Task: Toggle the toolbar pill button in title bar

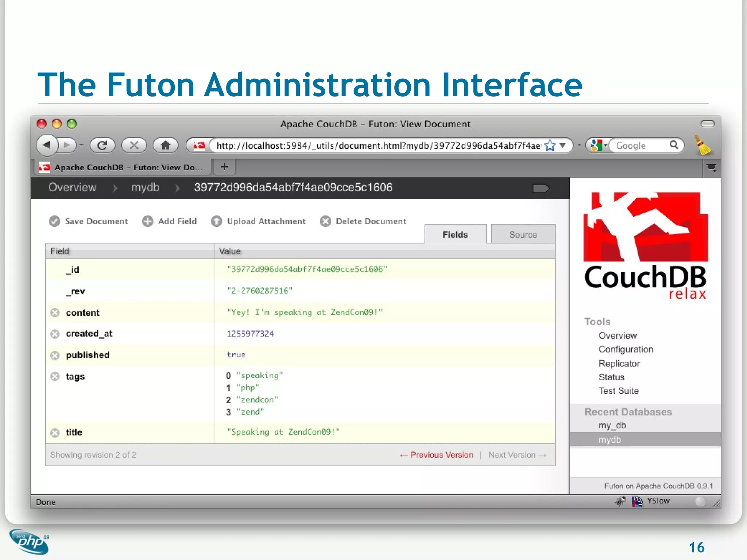Action: tap(708, 124)
